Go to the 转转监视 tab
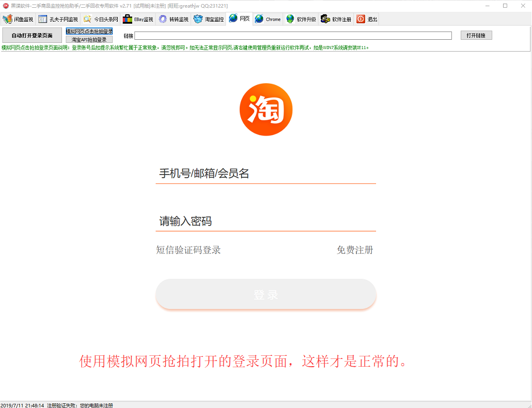The height and width of the screenshot is (408, 532). (x=174, y=19)
